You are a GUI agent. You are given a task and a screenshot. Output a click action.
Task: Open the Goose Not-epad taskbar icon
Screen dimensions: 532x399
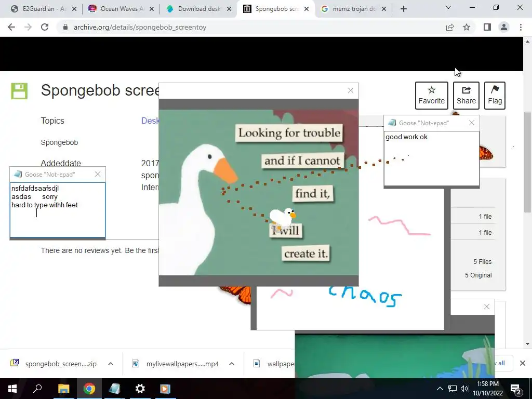coord(114,389)
